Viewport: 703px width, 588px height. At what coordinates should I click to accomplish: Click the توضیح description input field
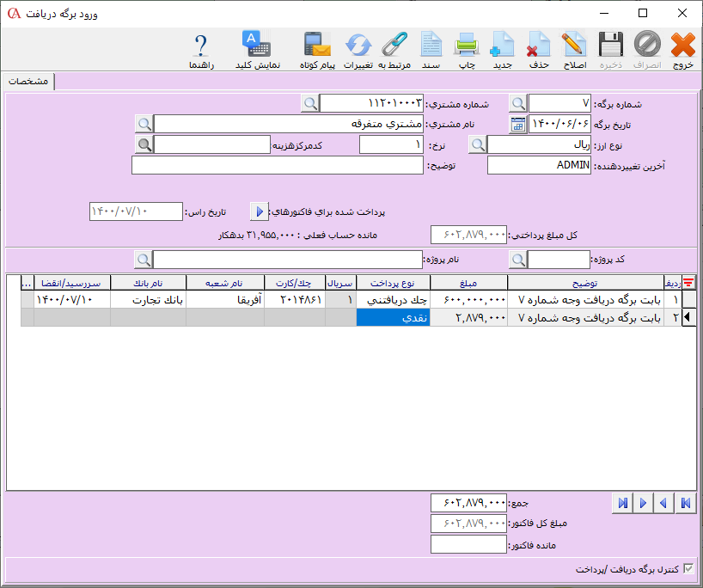pyautogui.click(x=278, y=165)
